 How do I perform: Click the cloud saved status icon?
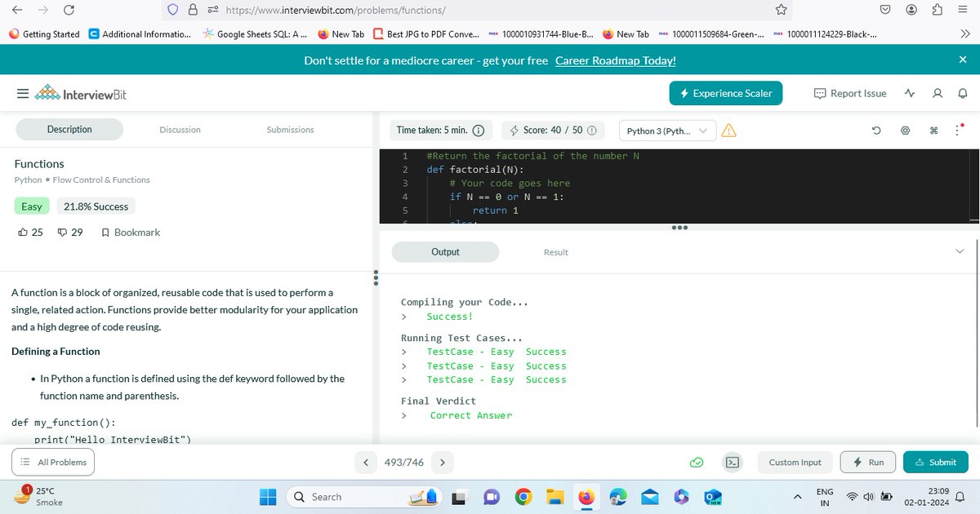point(697,463)
